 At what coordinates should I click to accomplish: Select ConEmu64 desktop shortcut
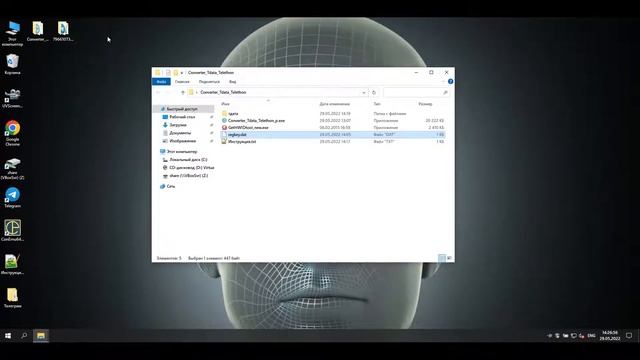pyautogui.click(x=13, y=231)
